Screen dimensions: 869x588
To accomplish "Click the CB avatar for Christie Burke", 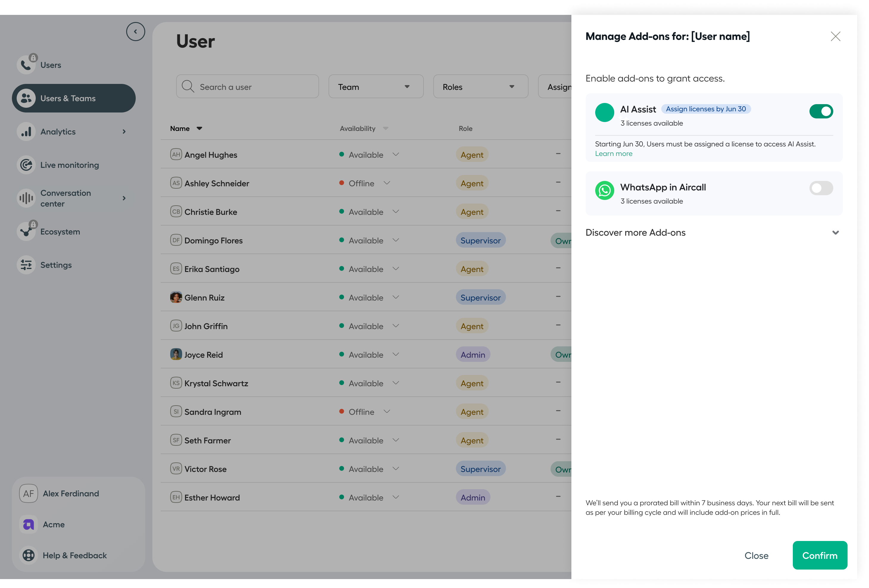I will coord(176,212).
